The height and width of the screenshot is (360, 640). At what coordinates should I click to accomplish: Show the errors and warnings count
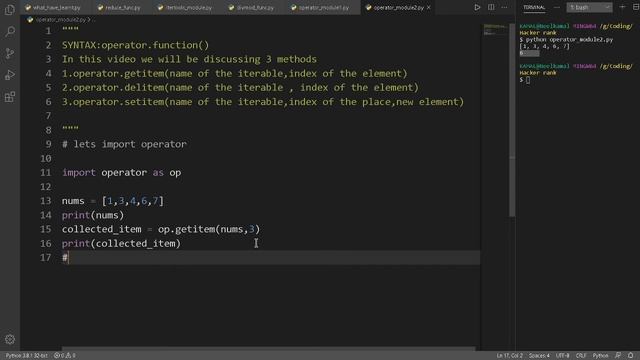(x=65, y=356)
